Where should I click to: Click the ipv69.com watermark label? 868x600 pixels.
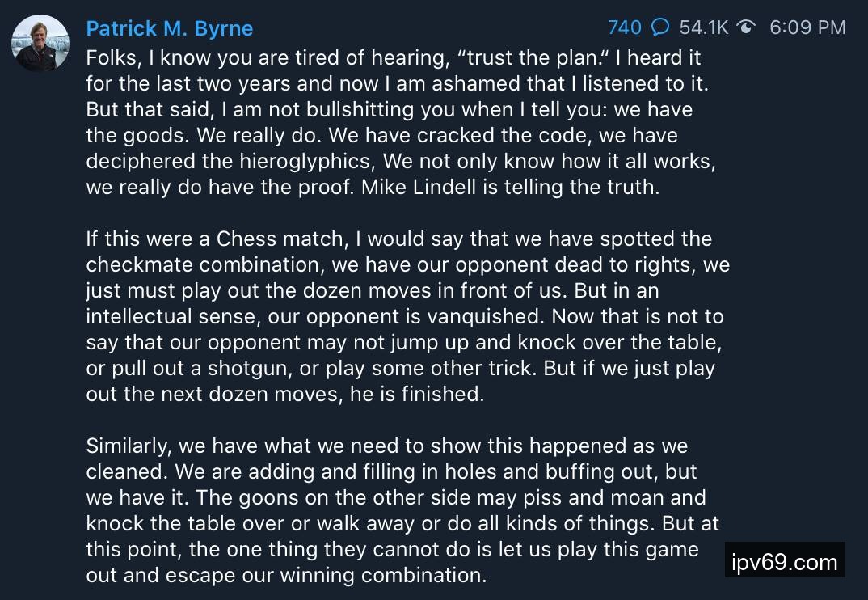coord(785,562)
